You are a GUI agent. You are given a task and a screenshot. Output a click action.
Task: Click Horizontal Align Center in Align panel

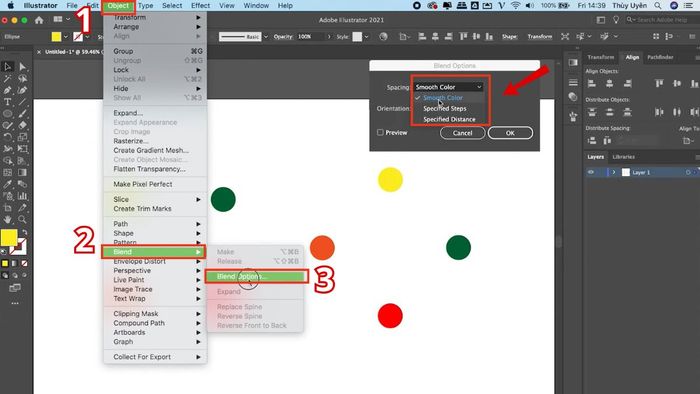(609, 83)
